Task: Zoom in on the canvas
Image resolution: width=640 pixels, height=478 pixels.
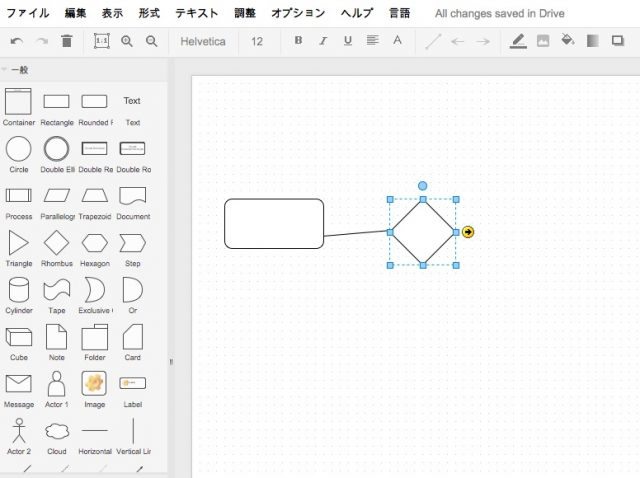Action: (x=127, y=41)
